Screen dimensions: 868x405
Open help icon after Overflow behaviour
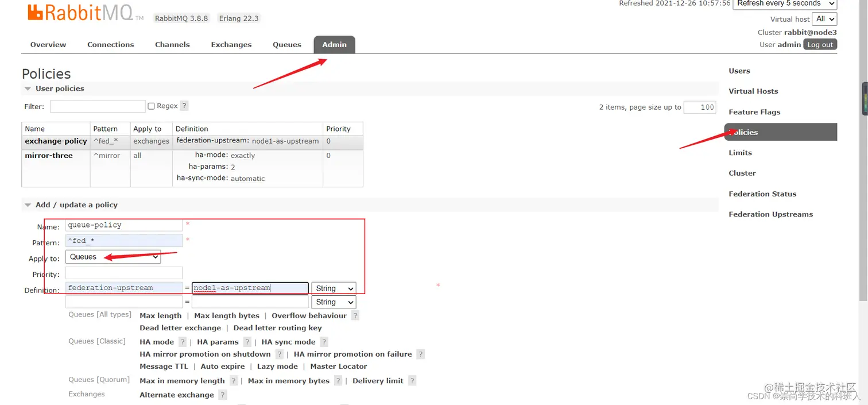pyautogui.click(x=355, y=315)
